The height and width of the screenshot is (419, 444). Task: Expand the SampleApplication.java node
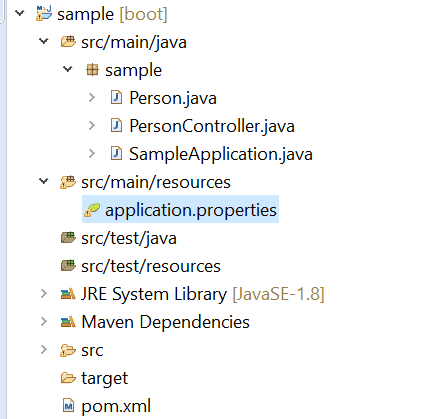[x=92, y=154]
